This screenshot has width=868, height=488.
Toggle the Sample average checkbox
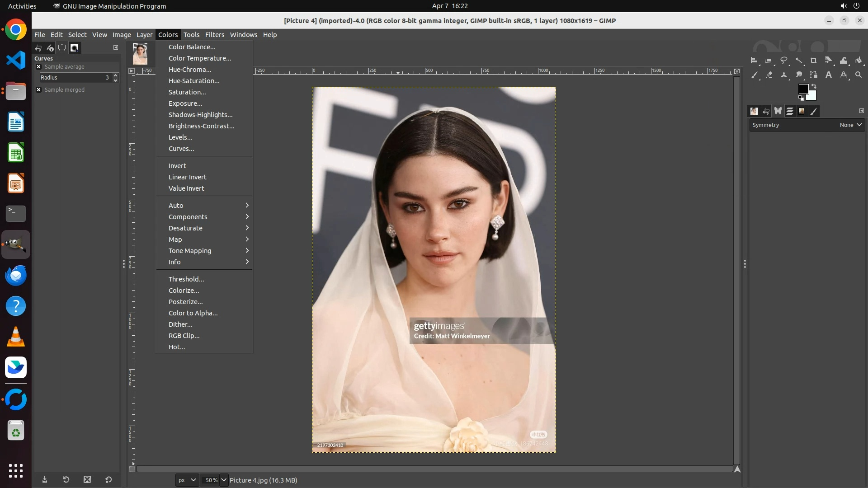39,66
